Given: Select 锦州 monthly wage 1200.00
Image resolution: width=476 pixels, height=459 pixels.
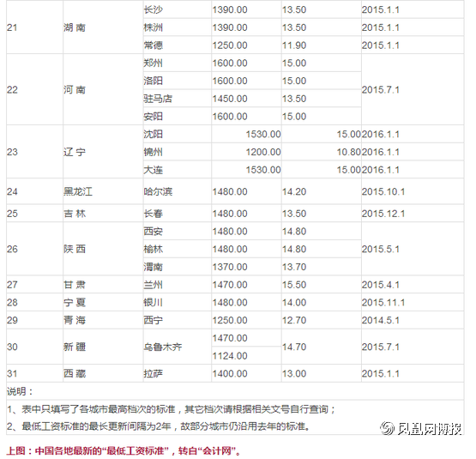Looking at the screenshot, I should tap(246, 152).
